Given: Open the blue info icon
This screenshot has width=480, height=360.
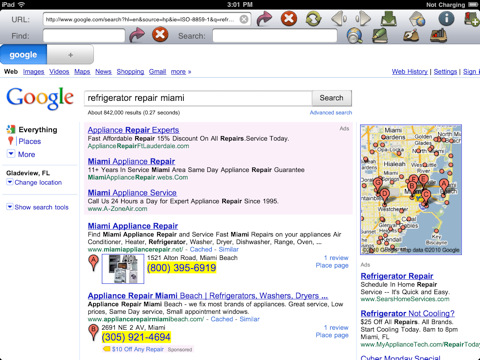Looking at the screenshot, I should pos(446,19).
